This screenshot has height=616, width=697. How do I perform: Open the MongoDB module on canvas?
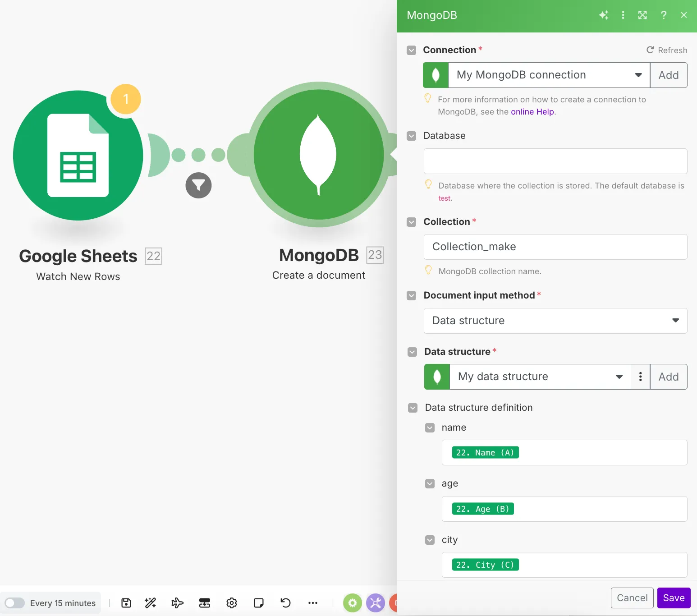click(319, 155)
